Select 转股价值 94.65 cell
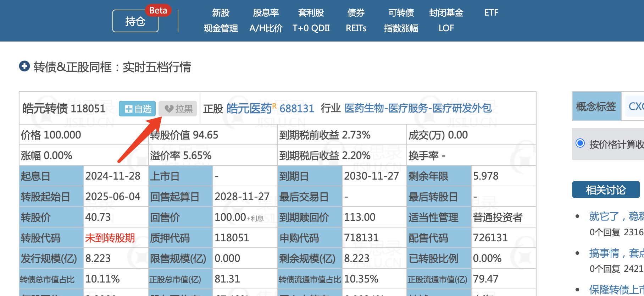Screen dimensions: 644x296 coord(213,135)
